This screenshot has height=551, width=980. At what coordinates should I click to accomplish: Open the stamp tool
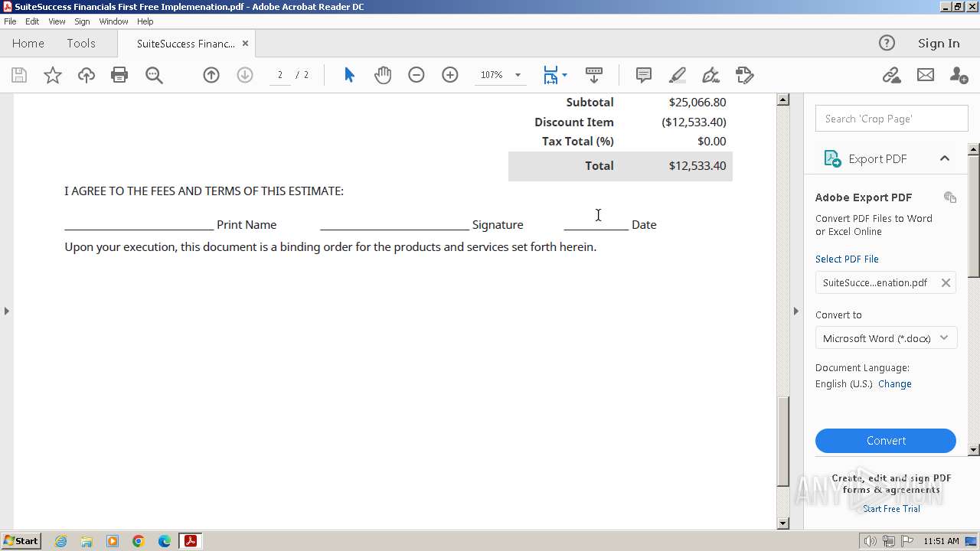(x=745, y=75)
